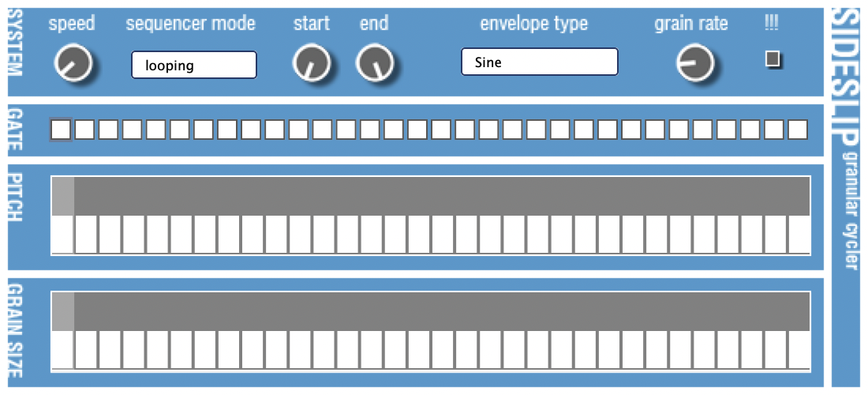The width and height of the screenshot is (868, 395).
Task: Click the first pitch step slider column
Action: click(x=62, y=234)
